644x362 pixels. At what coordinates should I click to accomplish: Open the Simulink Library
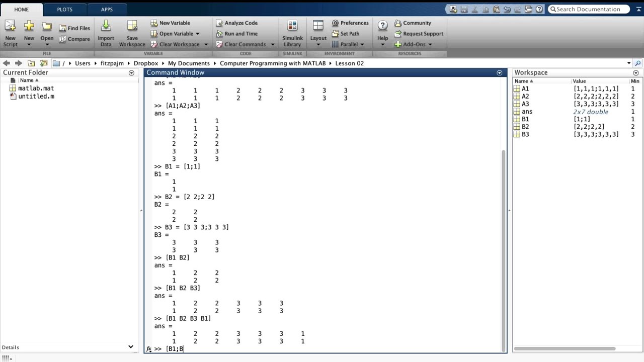point(292,34)
